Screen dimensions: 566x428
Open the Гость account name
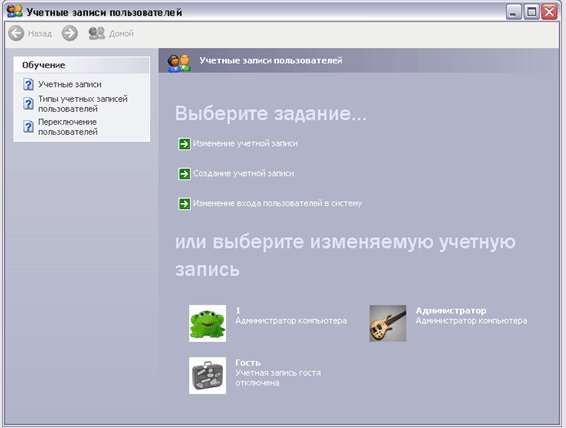tap(248, 363)
